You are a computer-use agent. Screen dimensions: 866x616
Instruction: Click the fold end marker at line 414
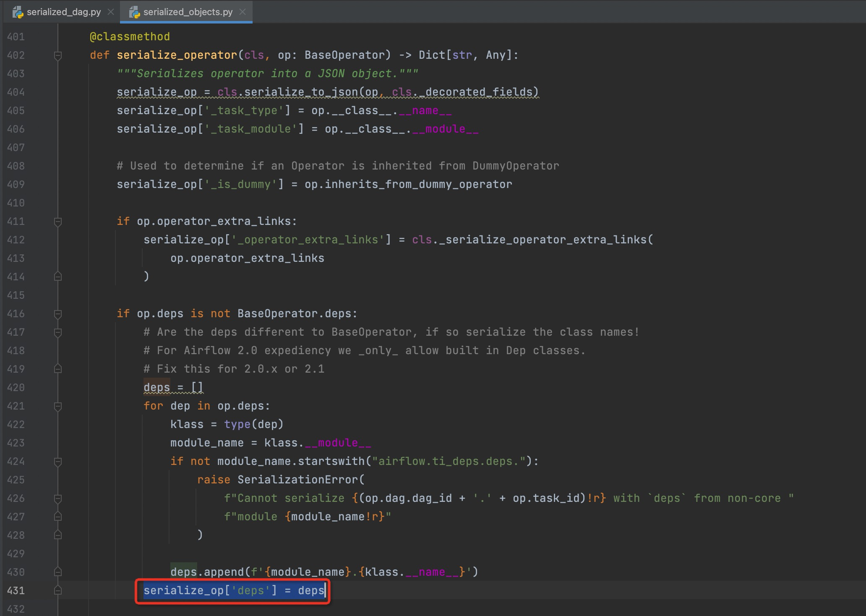(58, 277)
